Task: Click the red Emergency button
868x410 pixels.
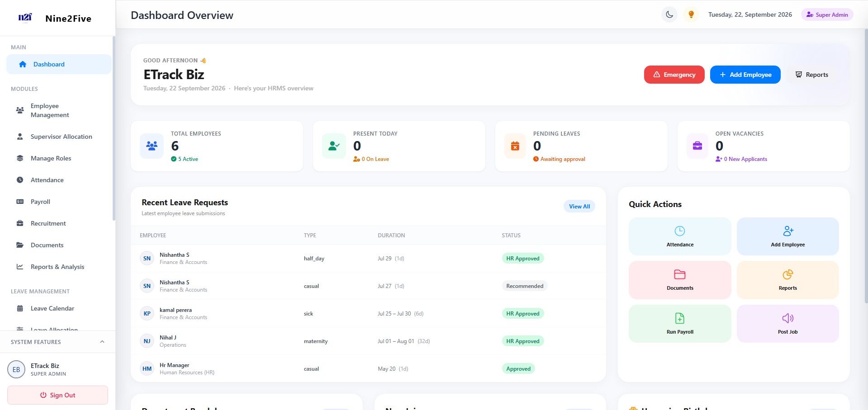Action: [x=674, y=75]
